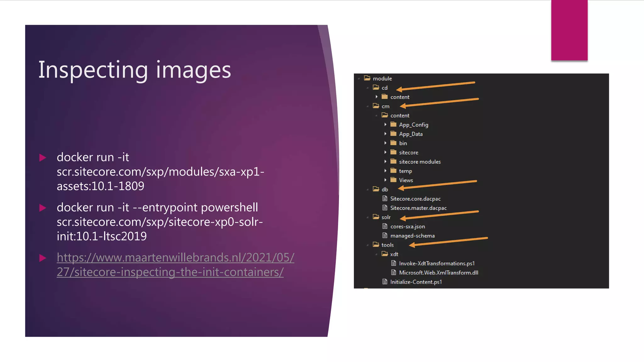
Task: Click the solr folder icon
Action: (x=376, y=217)
